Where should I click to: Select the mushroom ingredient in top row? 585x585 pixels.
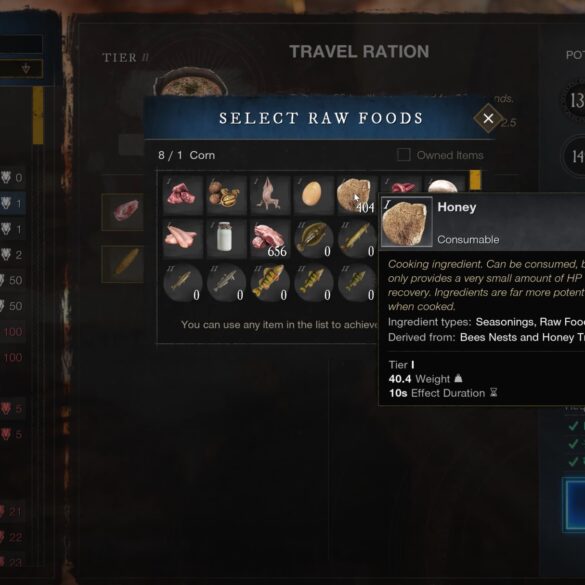click(443, 184)
